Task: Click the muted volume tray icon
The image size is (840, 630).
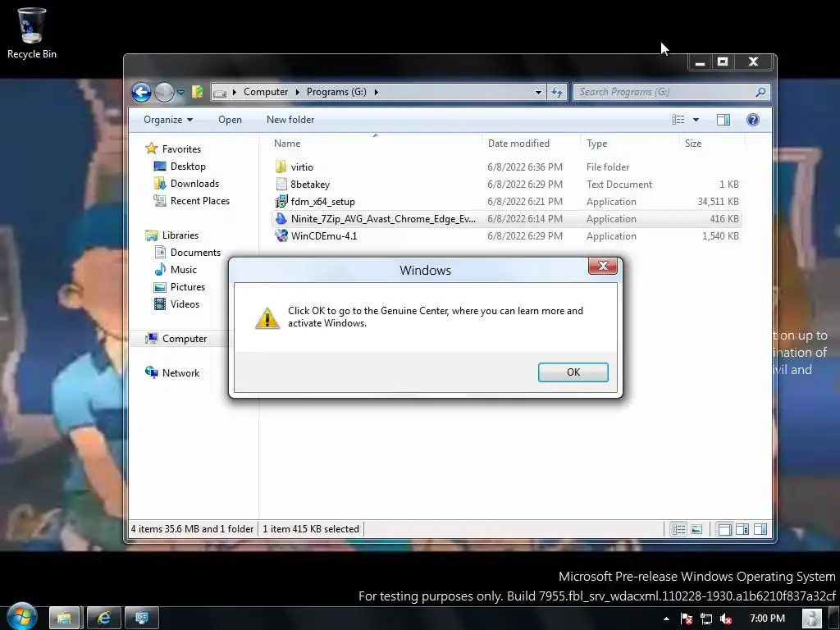Action: (726, 619)
